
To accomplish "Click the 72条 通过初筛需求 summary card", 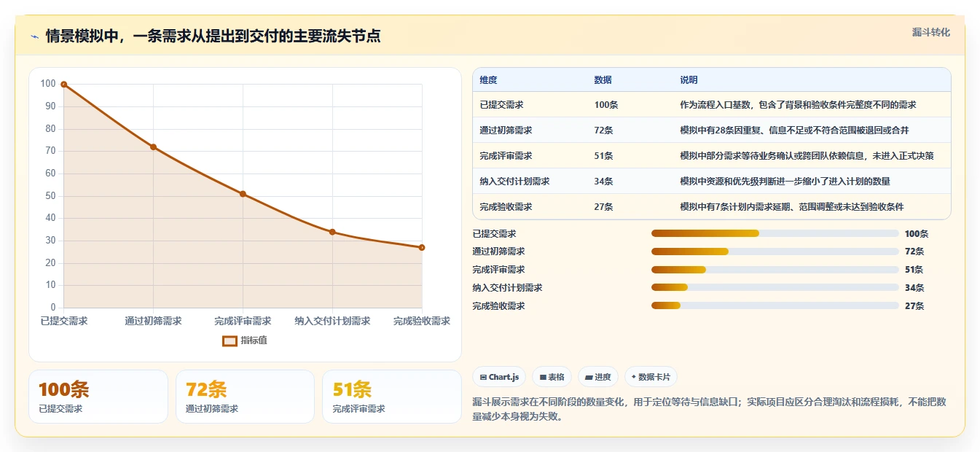I will 245,397.
